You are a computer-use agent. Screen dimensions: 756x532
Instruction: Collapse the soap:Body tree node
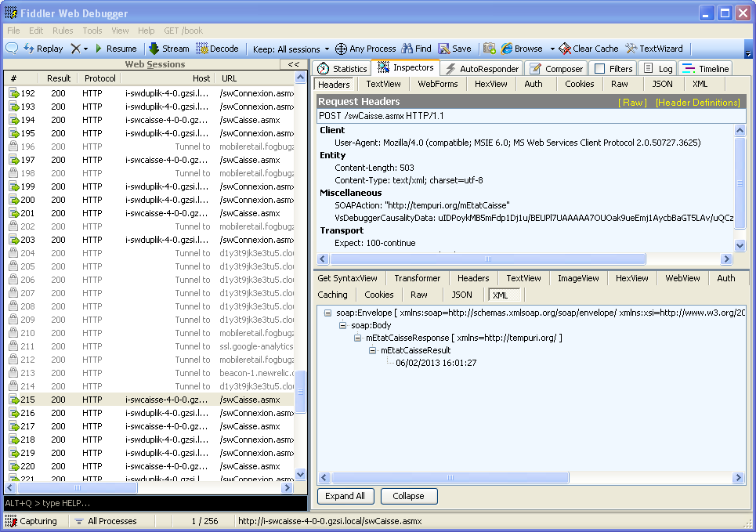pyautogui.click(x=343, y=325)
